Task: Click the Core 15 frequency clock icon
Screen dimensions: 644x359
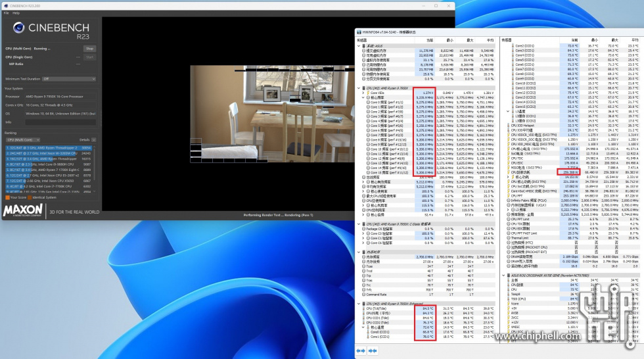Action: click(x=369, y=172)
